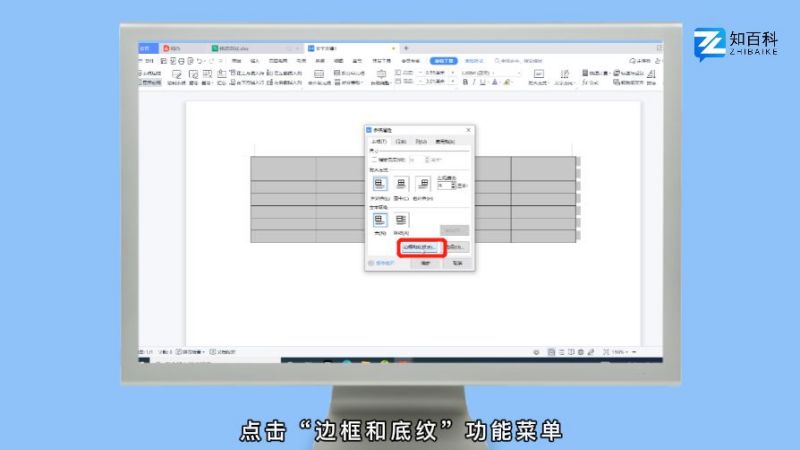Adjust the left indent spinner value
Screen dimensions: 800x450
452,186
